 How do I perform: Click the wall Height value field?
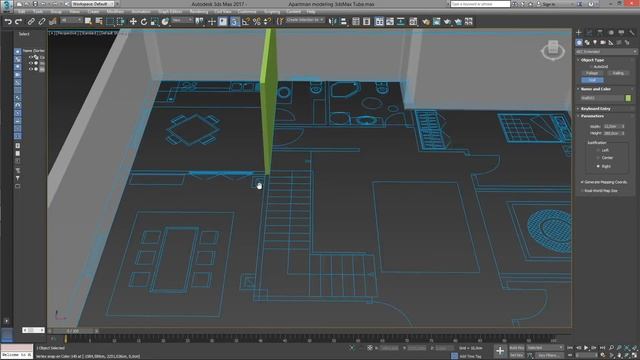click(x=611, y=133)
